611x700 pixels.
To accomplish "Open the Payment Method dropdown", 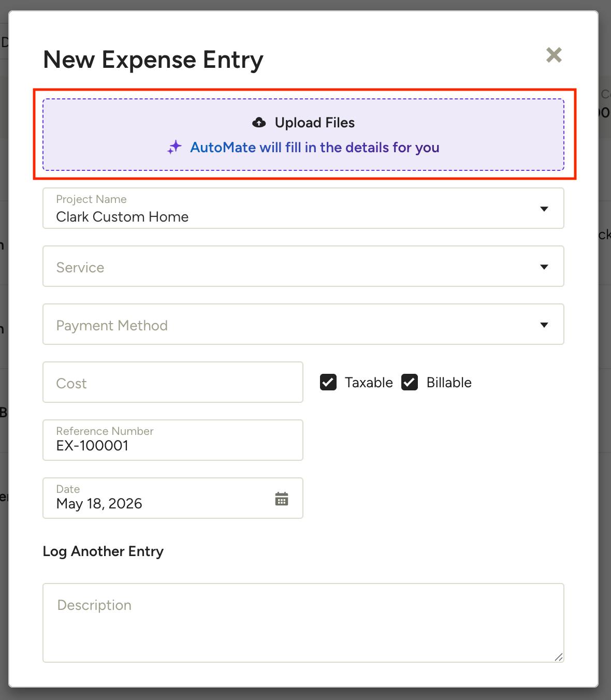I will pos(303,324).
